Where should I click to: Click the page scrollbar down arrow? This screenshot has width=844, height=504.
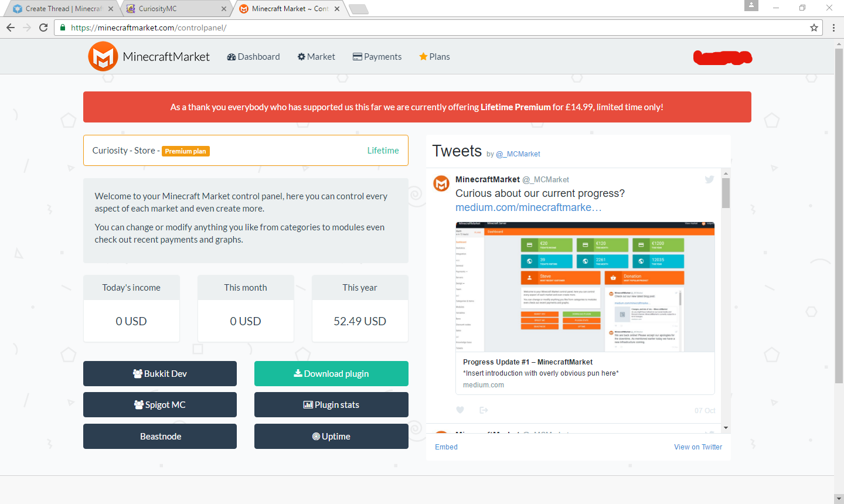coord(839,499)
